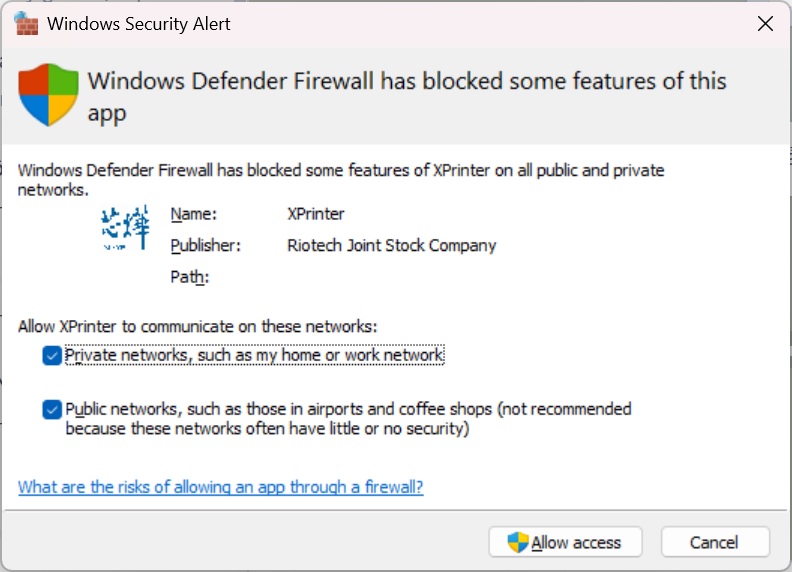Open the firewall risks help link
The height and width of the screenshot is (572, 792).
(220, 487)
